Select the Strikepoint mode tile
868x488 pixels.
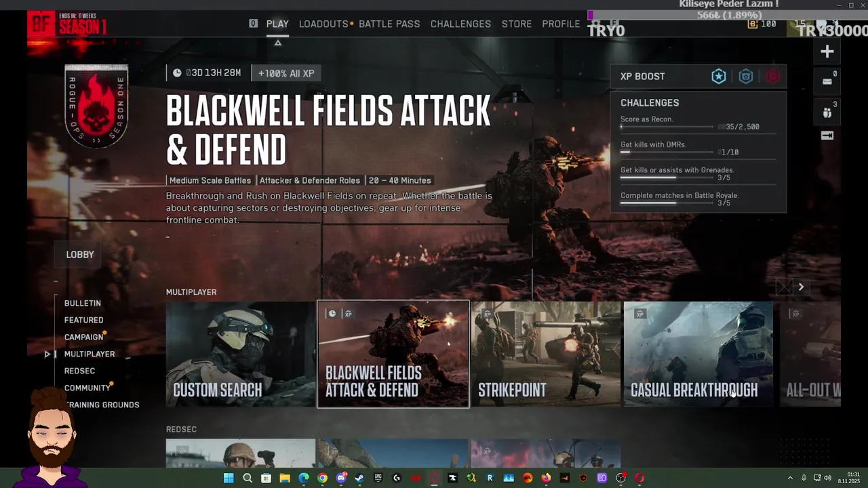tap(546, 354)
